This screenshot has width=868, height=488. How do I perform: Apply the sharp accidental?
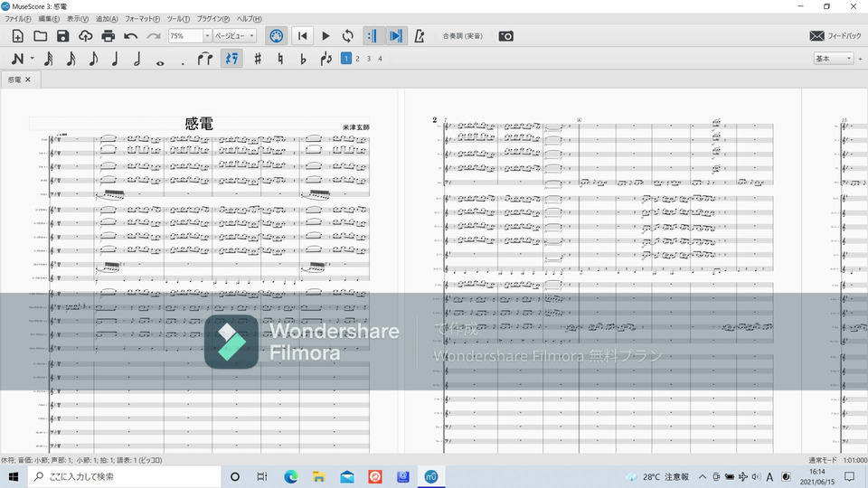click(x=258, y=59)
